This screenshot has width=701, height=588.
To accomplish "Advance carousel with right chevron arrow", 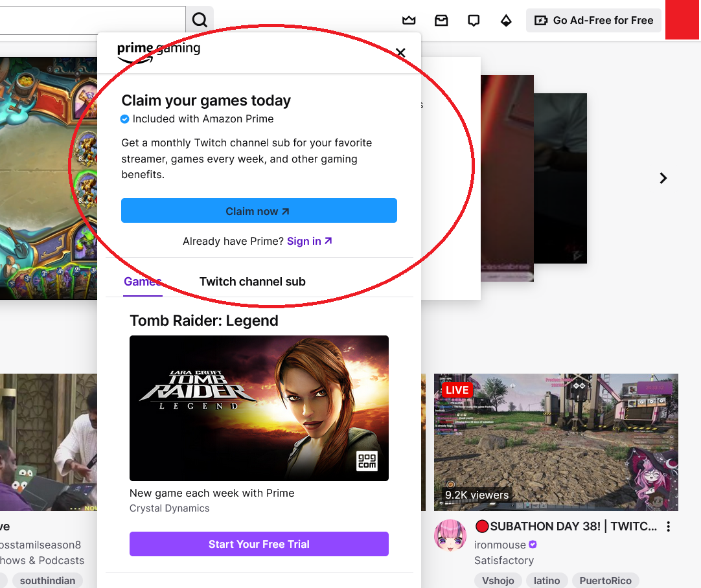I will [x=663, y=178].
